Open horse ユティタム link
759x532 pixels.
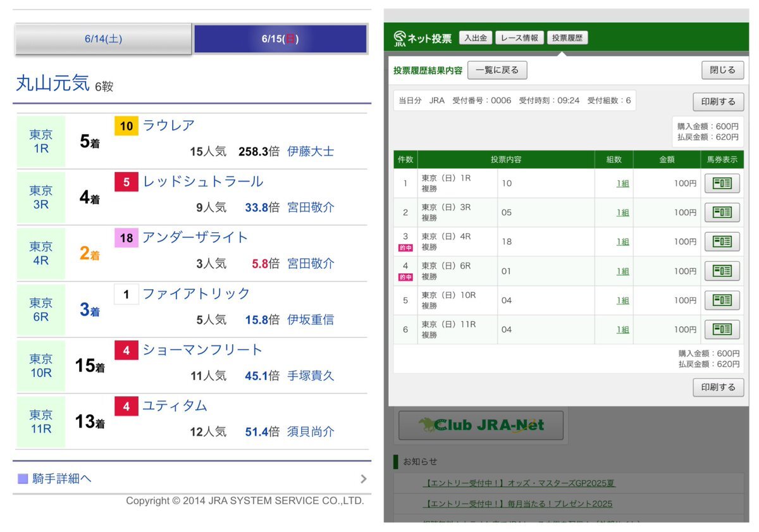tap(175, 406)
